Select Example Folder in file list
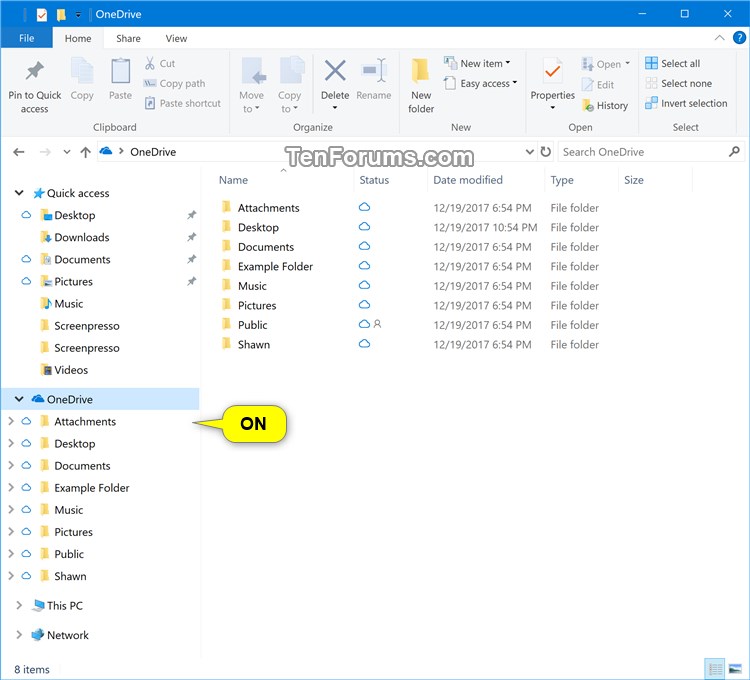 275,266
